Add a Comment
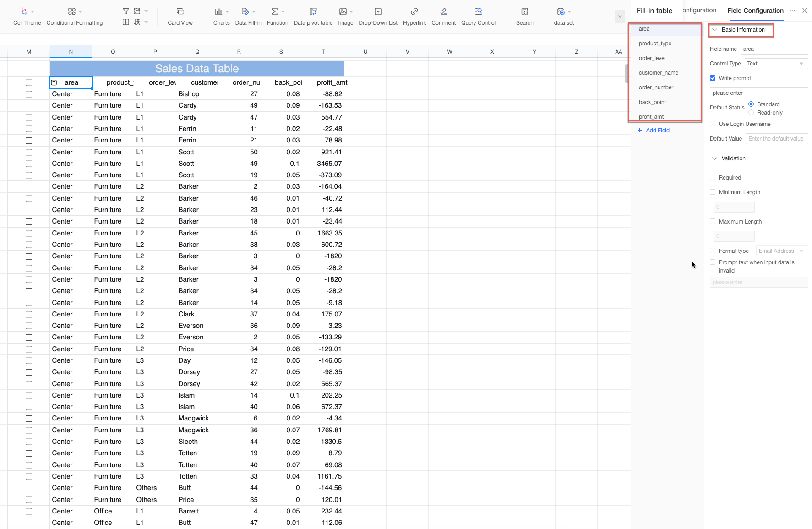Image resolution: width=812 pixels, height=529 pixels. (x=443, y=16)
